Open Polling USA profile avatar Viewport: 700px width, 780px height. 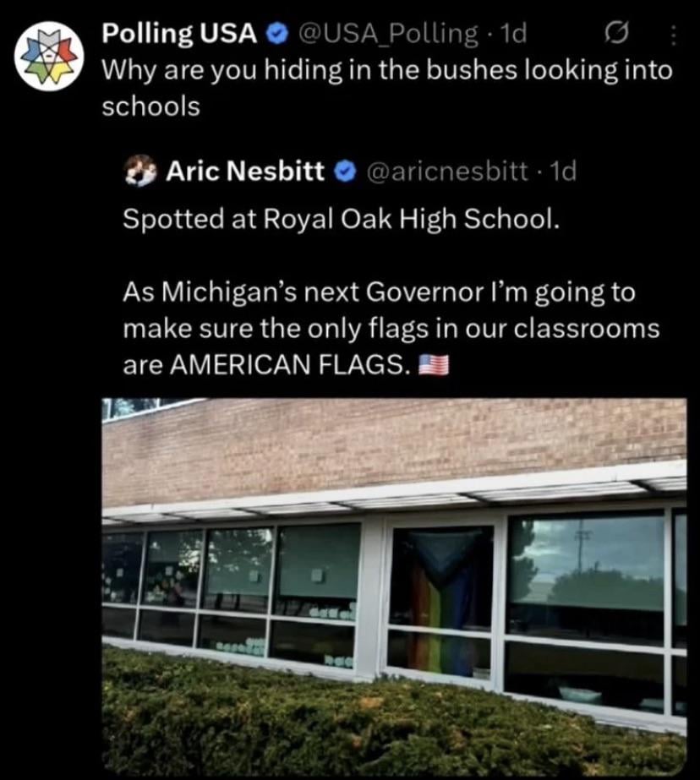(x=49, y=57)
